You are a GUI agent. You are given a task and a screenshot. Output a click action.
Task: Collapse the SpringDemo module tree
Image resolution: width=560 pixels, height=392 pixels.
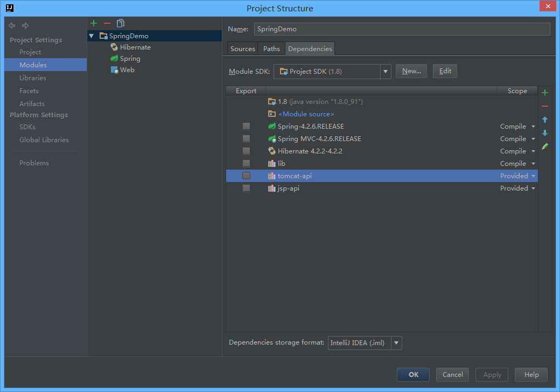pyautogui.click(x=92, y=36)
